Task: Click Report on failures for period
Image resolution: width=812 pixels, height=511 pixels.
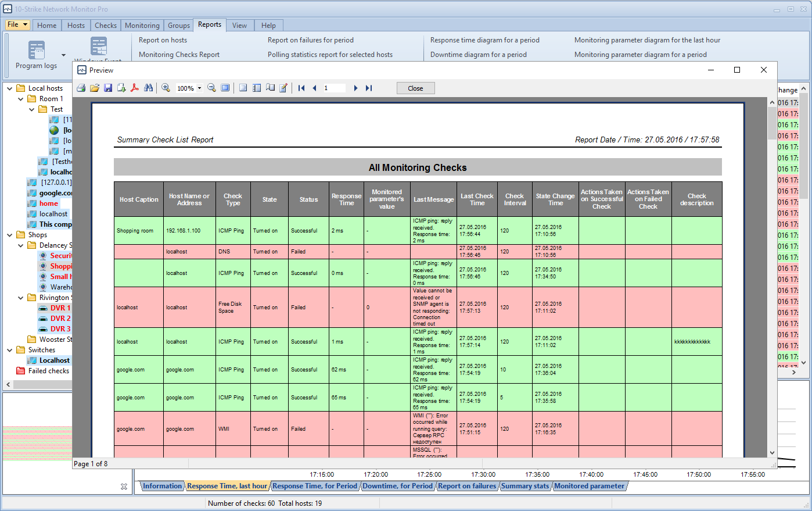Action: point(311,40)
